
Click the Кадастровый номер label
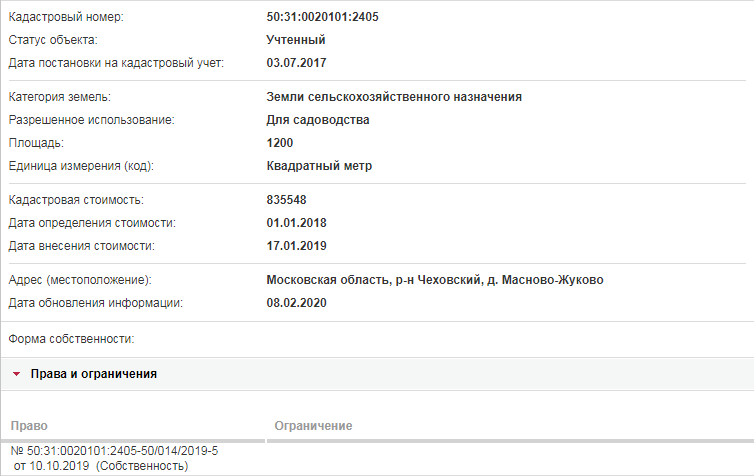pyautogui.click(x=66, y=17)
